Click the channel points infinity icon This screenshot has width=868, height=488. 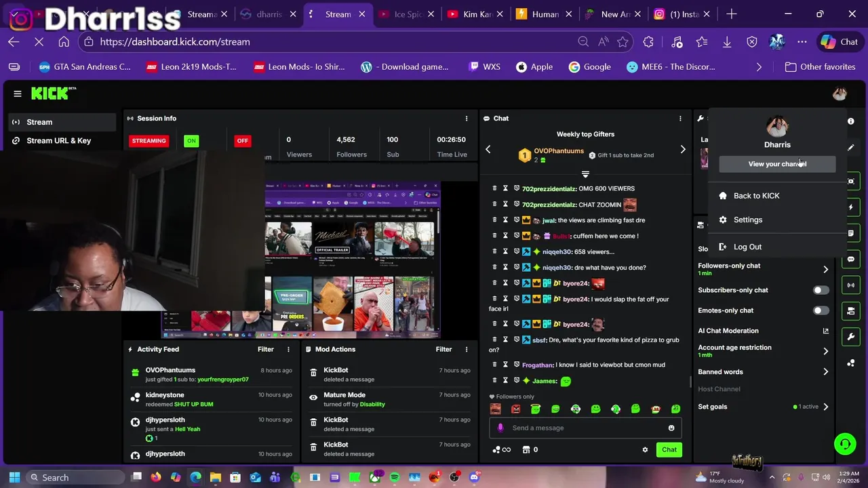point(502,449)
